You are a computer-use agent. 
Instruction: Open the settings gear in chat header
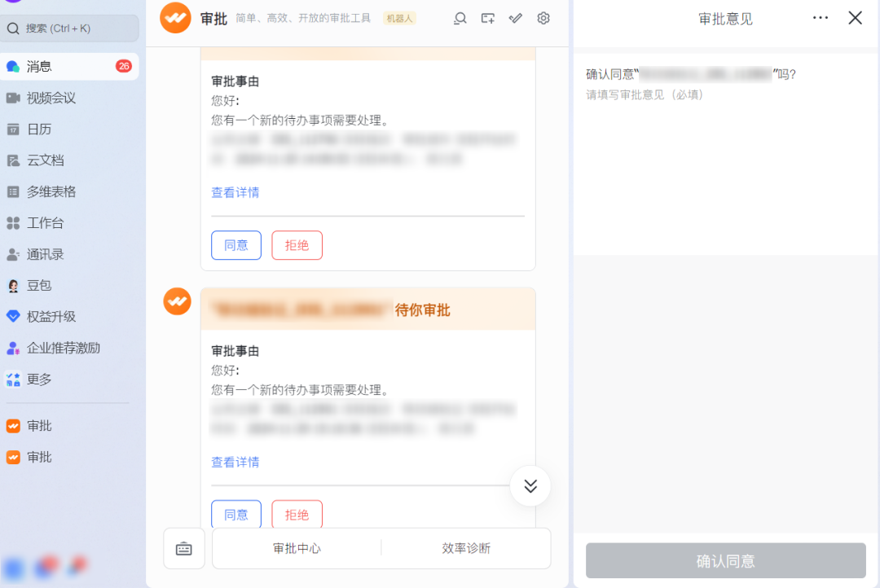click(543, 18)
